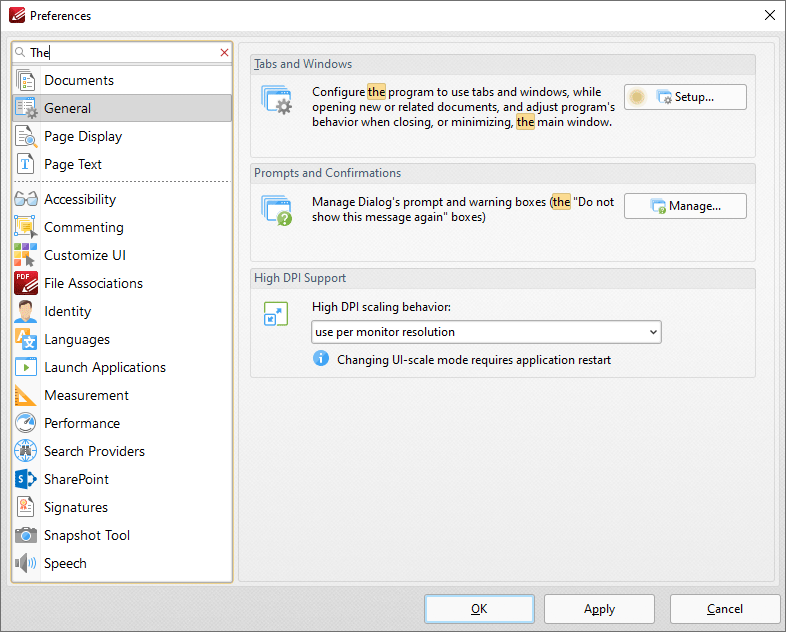Screen dimensions: 786x632
Task: Select the Page Text list entry
Action: pyautogui.click(x=122, y=164)
